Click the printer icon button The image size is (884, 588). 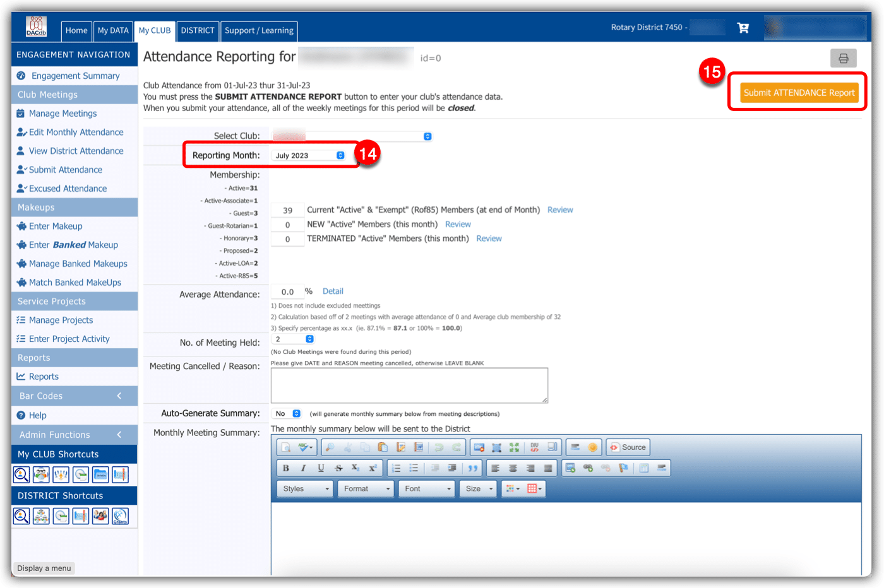point(843,59)
